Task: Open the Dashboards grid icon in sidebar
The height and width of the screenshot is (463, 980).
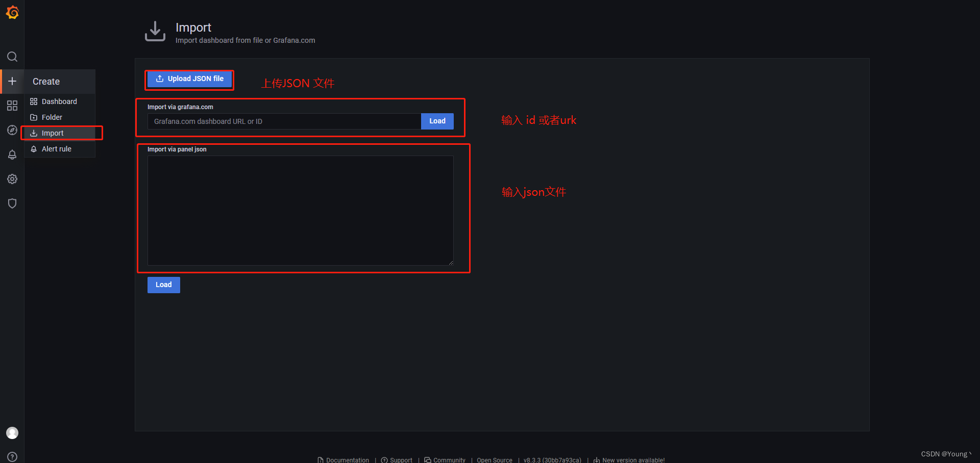Action: (x=12, y=106)
